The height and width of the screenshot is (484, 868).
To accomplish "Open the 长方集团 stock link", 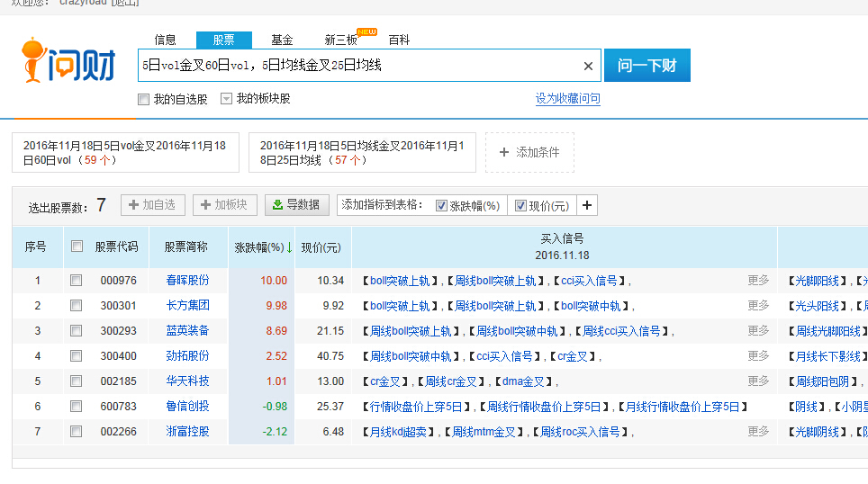I will 187,305.
